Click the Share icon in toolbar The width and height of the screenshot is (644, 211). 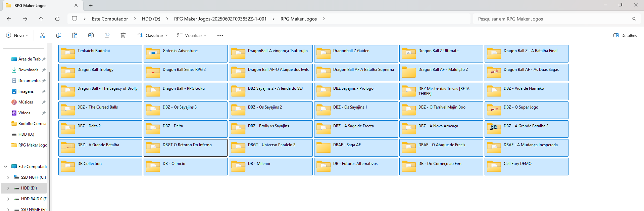tap(107, 35)
